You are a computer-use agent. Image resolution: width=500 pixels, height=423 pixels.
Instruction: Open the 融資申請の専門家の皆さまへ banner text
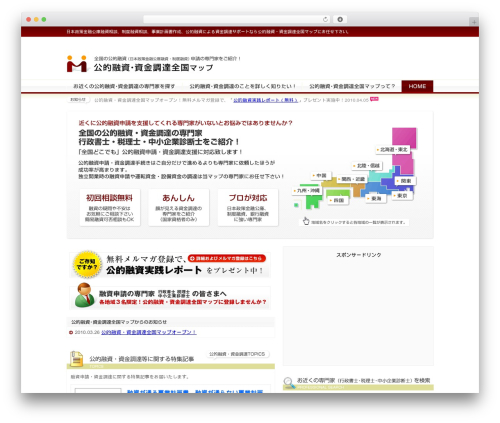tap(163, 294)
